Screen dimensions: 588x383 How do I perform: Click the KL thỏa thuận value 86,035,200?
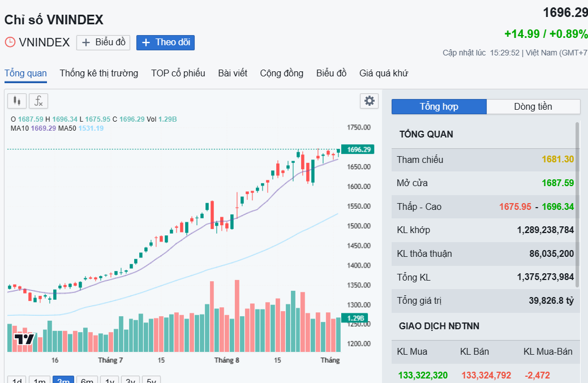[552, 253]
